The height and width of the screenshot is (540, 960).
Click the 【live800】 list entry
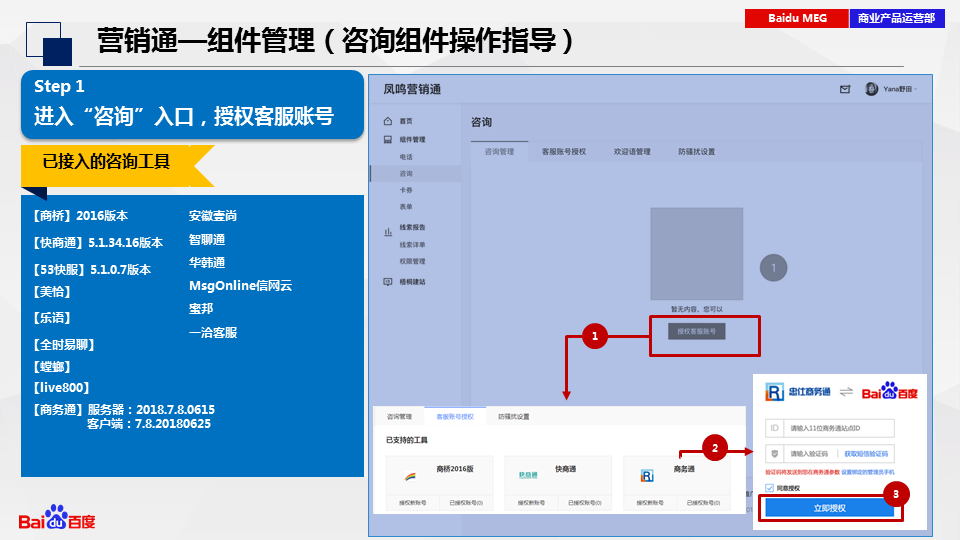coord(61,388)
